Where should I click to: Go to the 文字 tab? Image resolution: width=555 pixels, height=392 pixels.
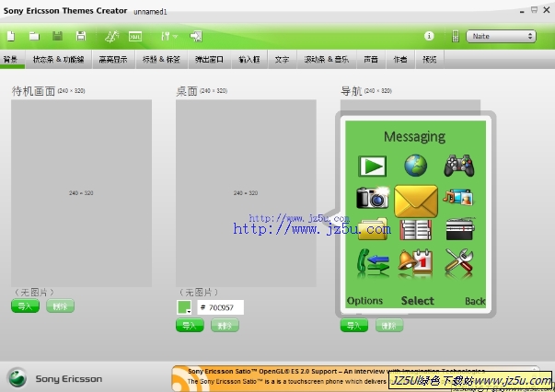[282, 60]
